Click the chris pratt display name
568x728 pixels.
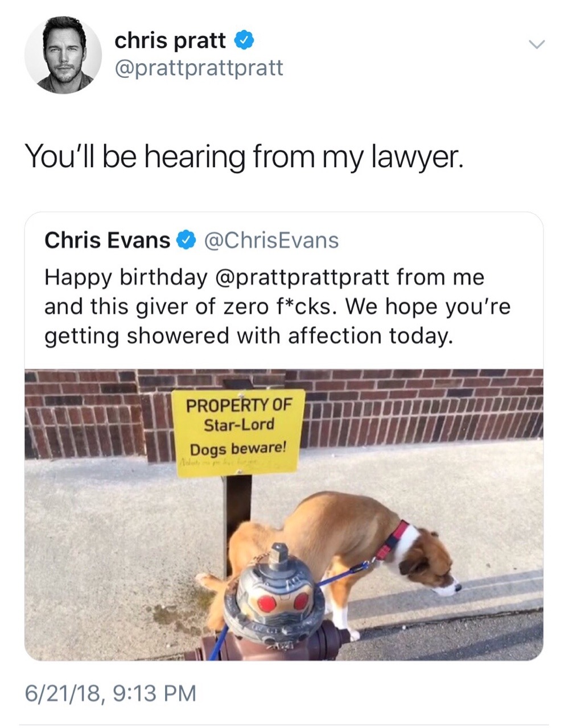[170, 40]
